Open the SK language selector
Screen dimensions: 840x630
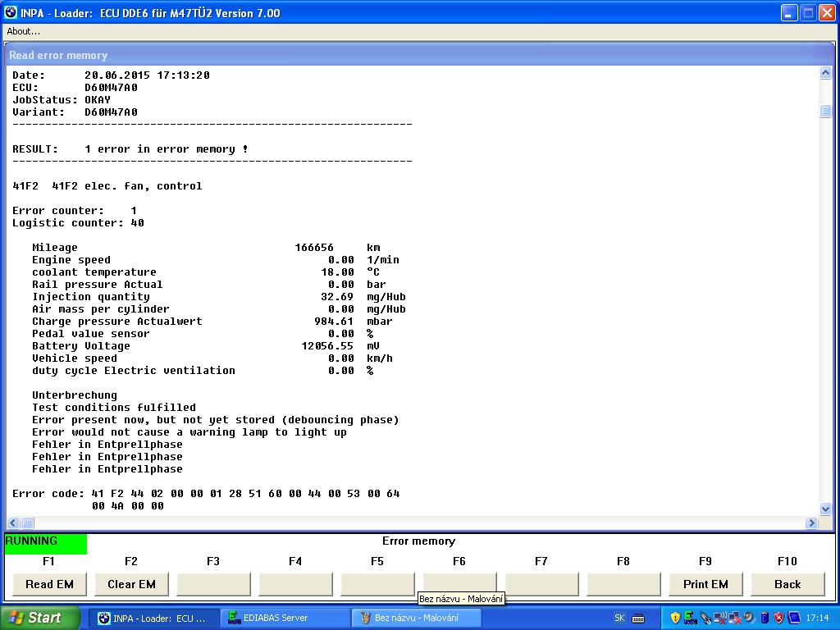[x=620, y=618]
